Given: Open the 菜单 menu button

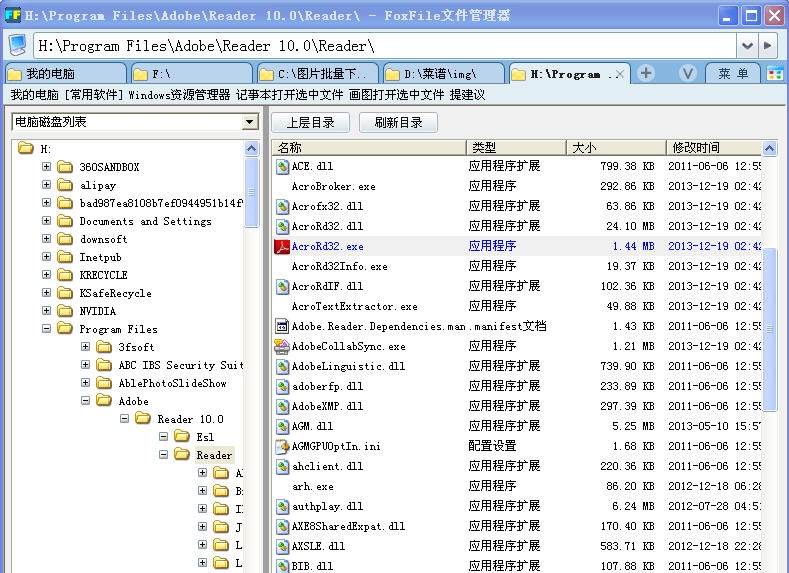Looking at the screenshot, I should pos(733,73).
